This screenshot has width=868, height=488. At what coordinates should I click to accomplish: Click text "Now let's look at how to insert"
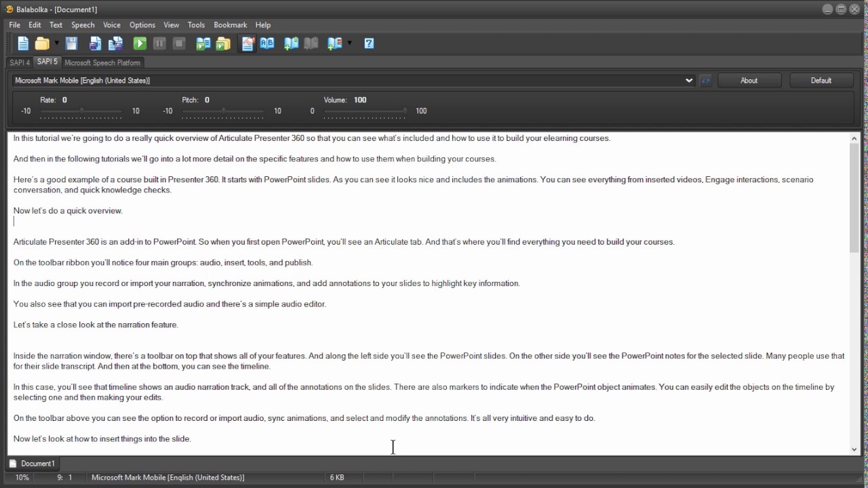point(68,439)
